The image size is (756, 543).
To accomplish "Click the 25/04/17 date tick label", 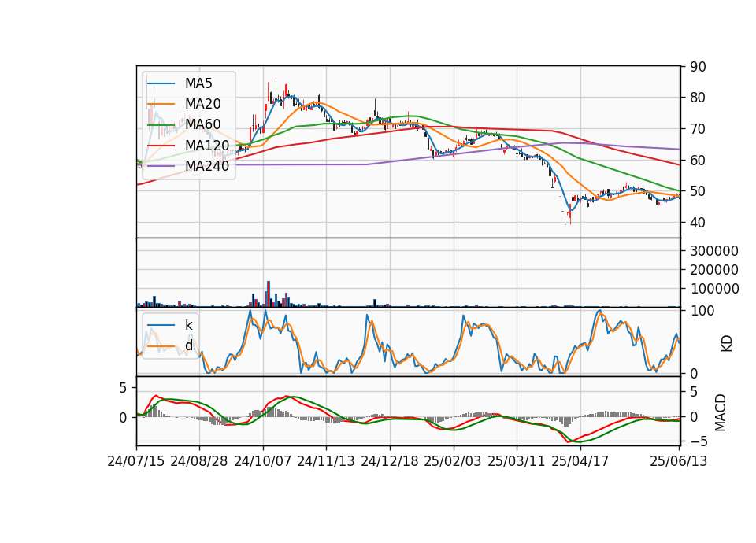I will [x=580, y=461].
